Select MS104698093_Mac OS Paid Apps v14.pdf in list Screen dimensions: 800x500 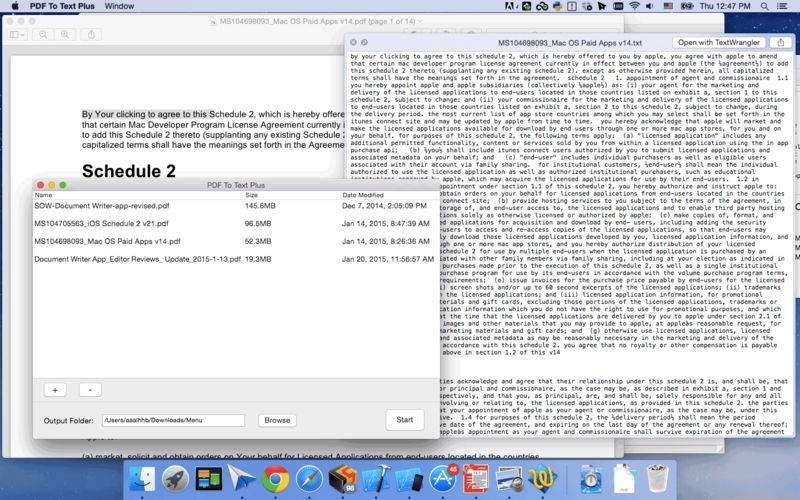click(236, 241)
